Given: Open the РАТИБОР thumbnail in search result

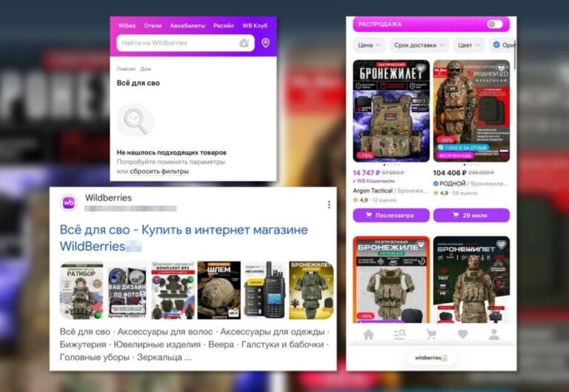Looking at the screenshot, I should click(81, 290).
